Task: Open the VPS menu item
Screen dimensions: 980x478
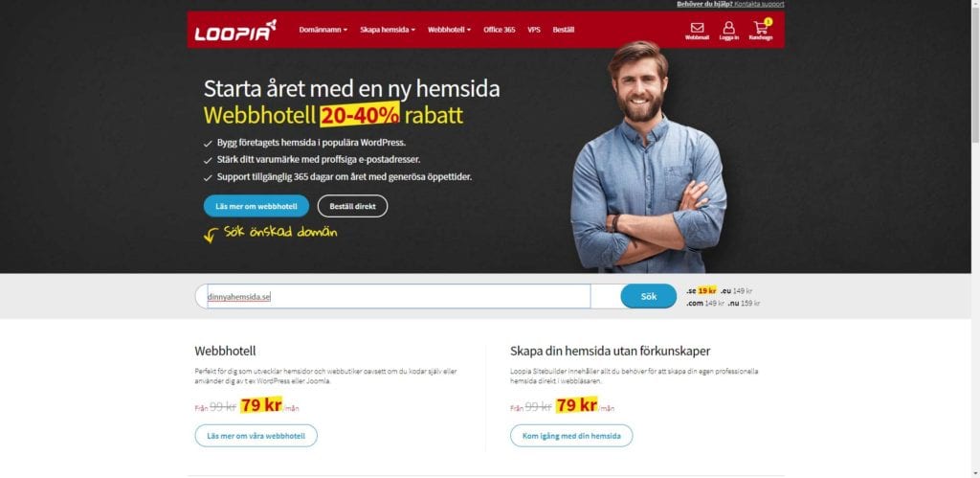Action: coord(534,30)
